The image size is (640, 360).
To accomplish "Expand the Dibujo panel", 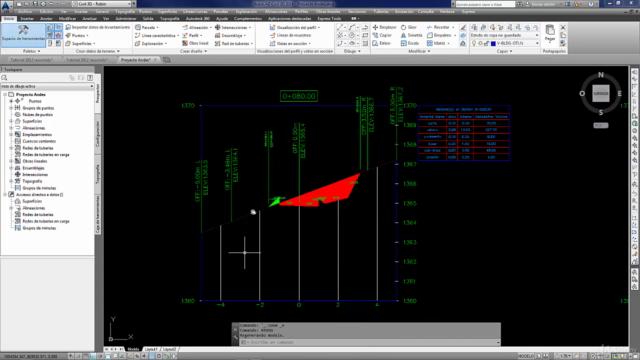I will [352, 51].
